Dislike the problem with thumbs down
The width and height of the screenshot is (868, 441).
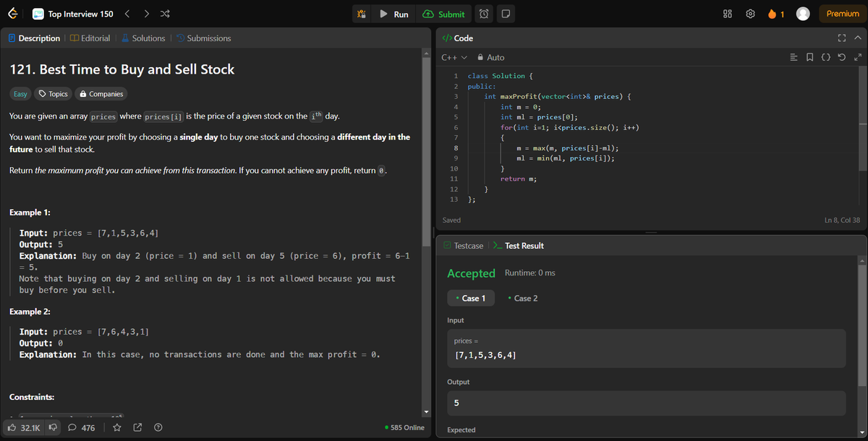53,428
